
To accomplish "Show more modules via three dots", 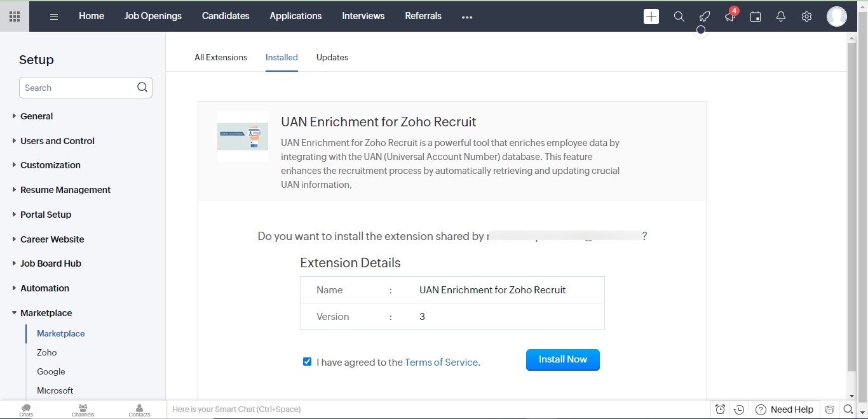I will 467,17.
